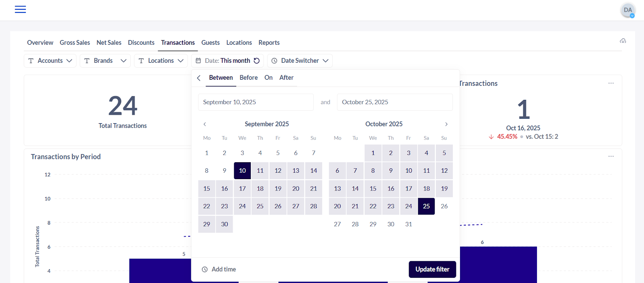Go to previous month in calendar
Viewport: 644px width, 283px height.
pos(204,124)
